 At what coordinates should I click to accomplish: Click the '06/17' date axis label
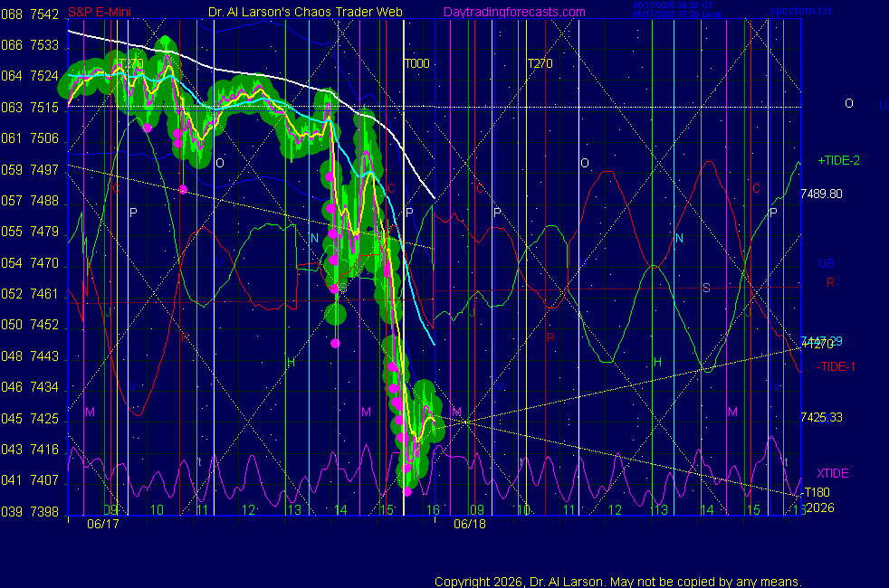coord(103,524)
